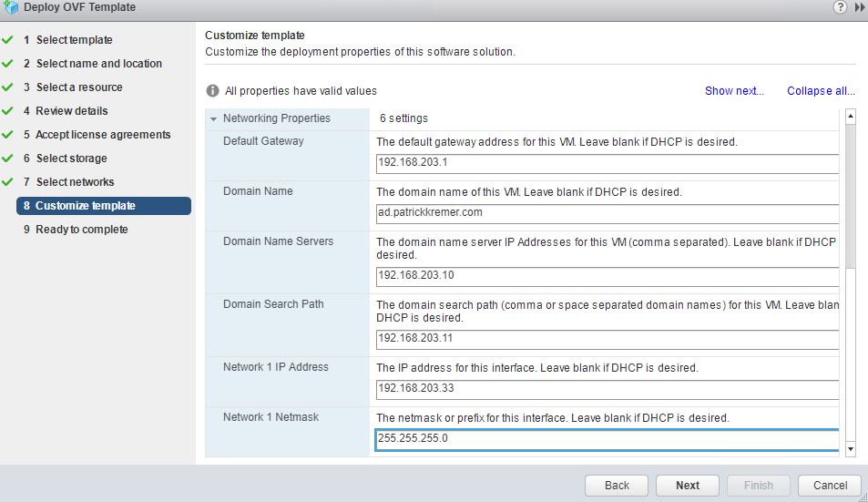Go to step 1 Select template
The height and width of the screenshot is (502, 868).
click(74, 40)
